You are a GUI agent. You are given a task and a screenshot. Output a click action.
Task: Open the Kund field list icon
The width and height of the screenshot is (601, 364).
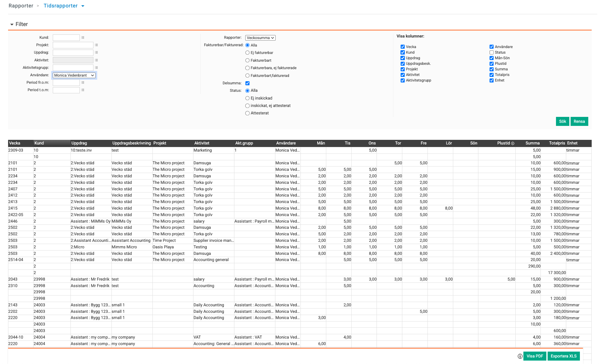[83, 38]
